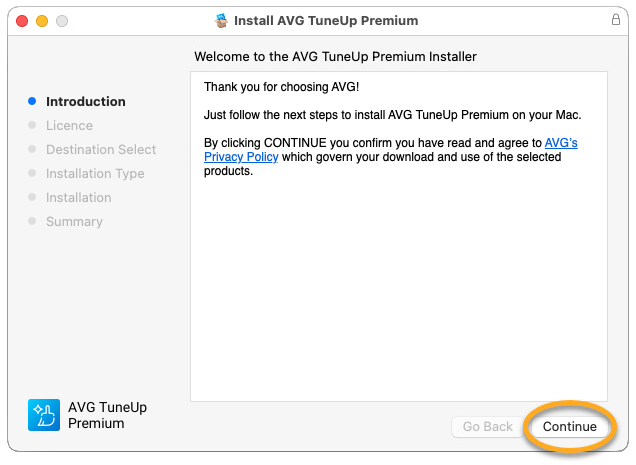This screenshot has height=465, width=636.
Task: Minimize the window with the yellow button
Action: click(x=42, y=20)
